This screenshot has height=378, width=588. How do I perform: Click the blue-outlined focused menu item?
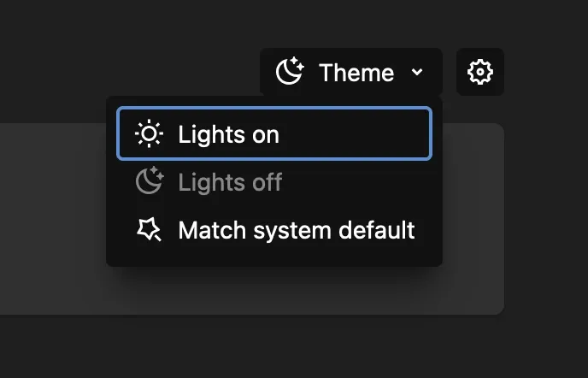pyautogui.click(x=274, y=133)
